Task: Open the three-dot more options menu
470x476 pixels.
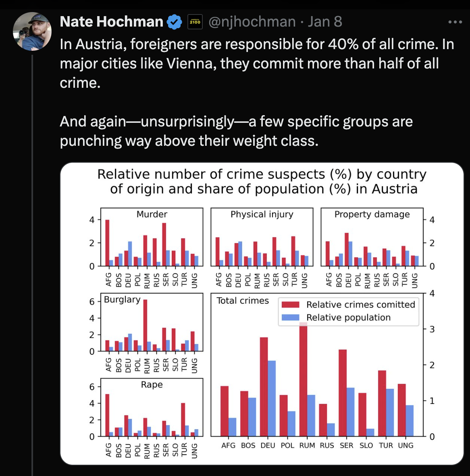Action: coord(455,22)
